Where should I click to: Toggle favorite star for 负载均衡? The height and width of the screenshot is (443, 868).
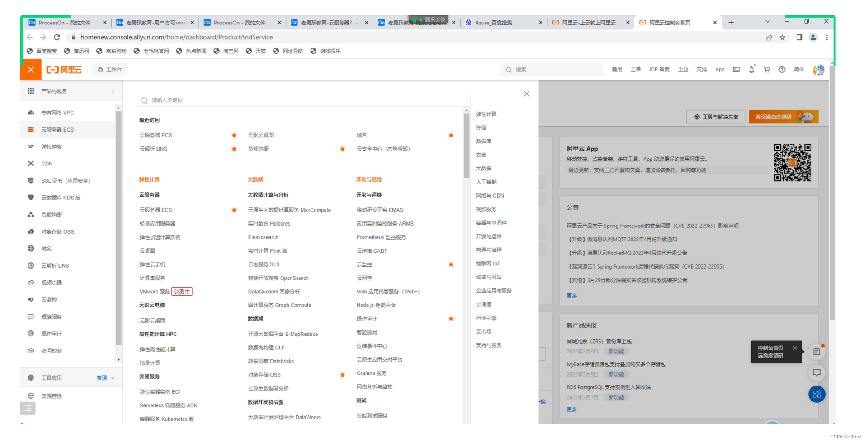(x=342, y=149)
